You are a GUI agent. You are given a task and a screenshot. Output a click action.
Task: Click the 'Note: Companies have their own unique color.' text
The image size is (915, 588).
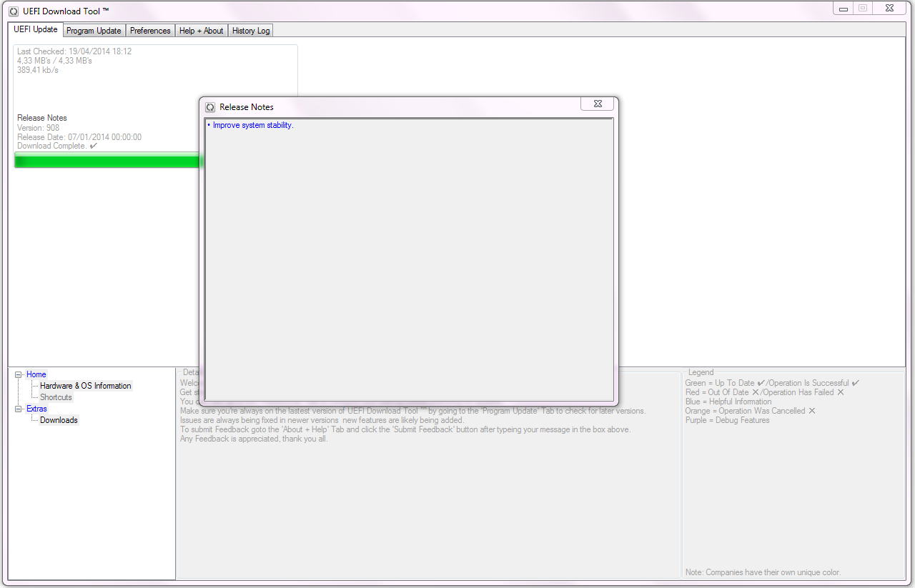coord(763,572)
